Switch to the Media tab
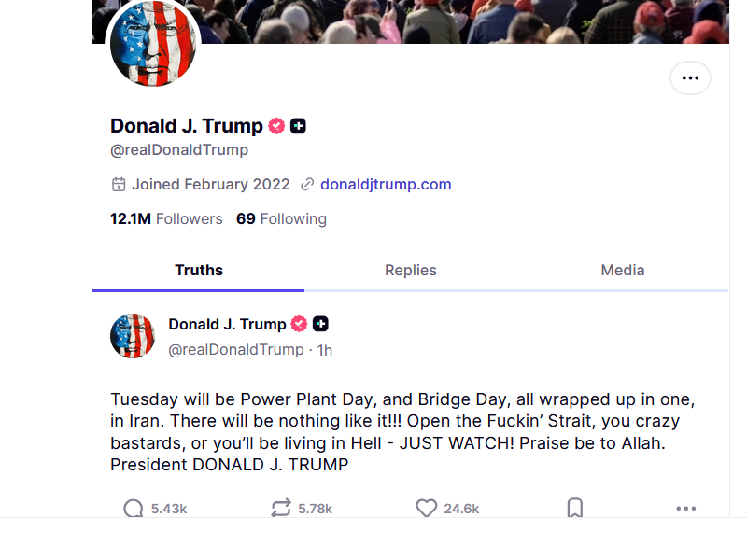 click(x=622, y=270)
